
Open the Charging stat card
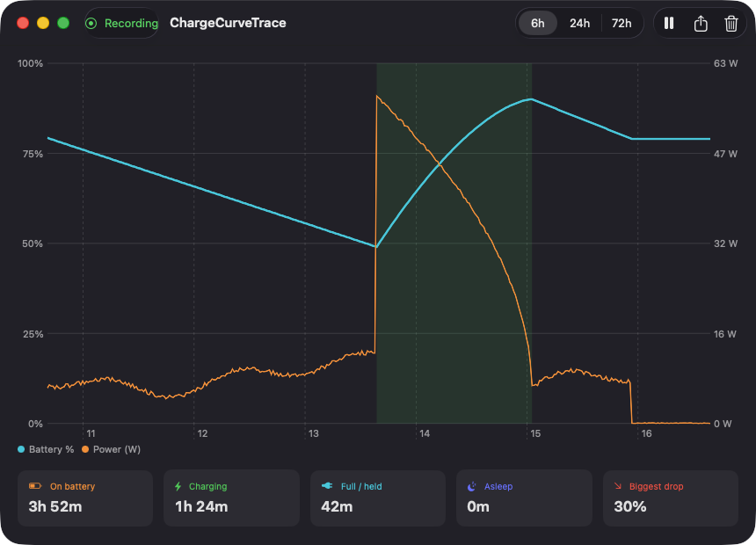[231, 498]
